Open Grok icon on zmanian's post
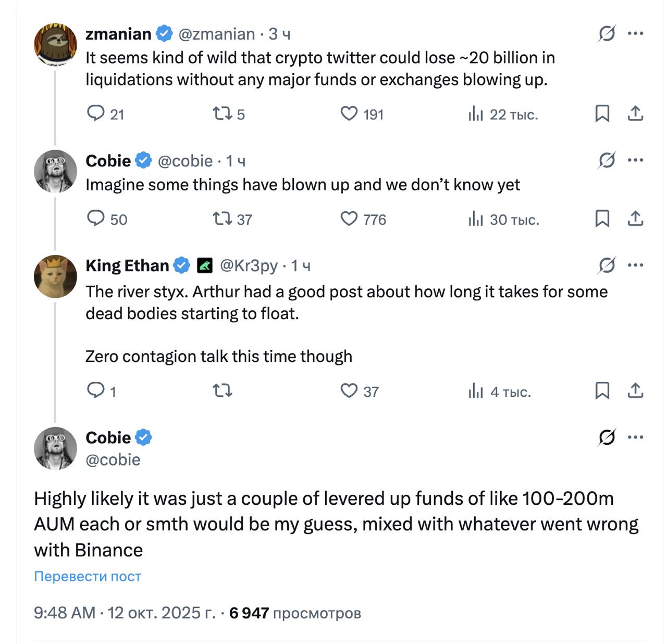Viewport: 667px width, 644px height. pyautogui.click(x=607, y=34)
